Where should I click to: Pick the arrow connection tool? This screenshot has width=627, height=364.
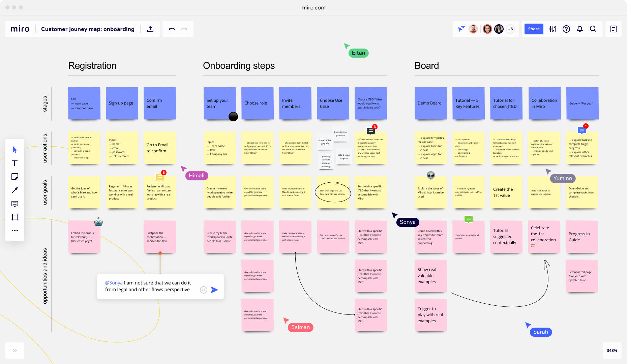tap(15, 190)
